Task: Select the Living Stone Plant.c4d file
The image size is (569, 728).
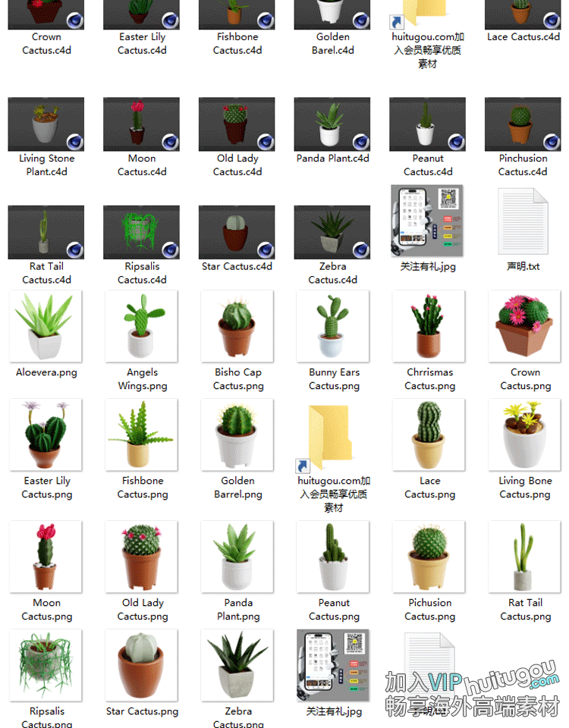Action: (x=46, y=124)
